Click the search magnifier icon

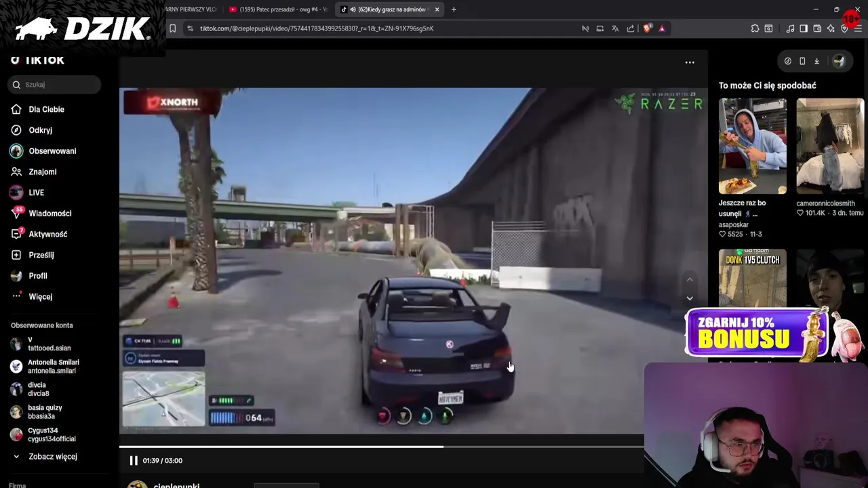[16, 85]
